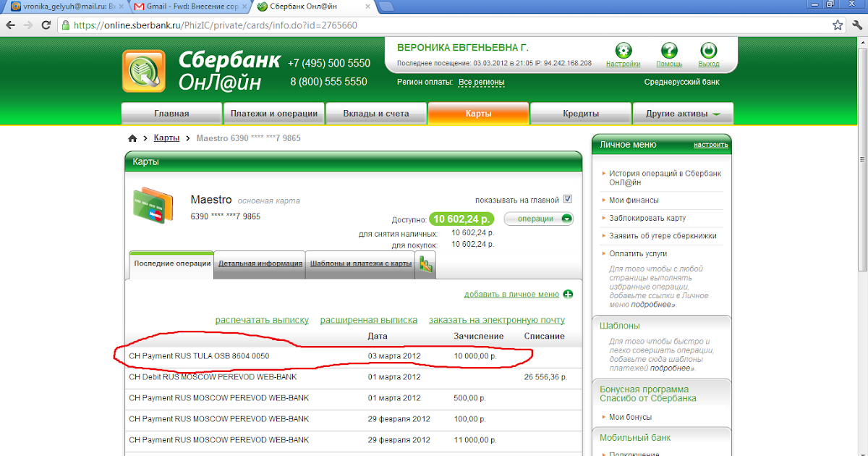This screenshot has width=868, height=456.
Task: Open the Карты menu tab
Action: [479, 114]
